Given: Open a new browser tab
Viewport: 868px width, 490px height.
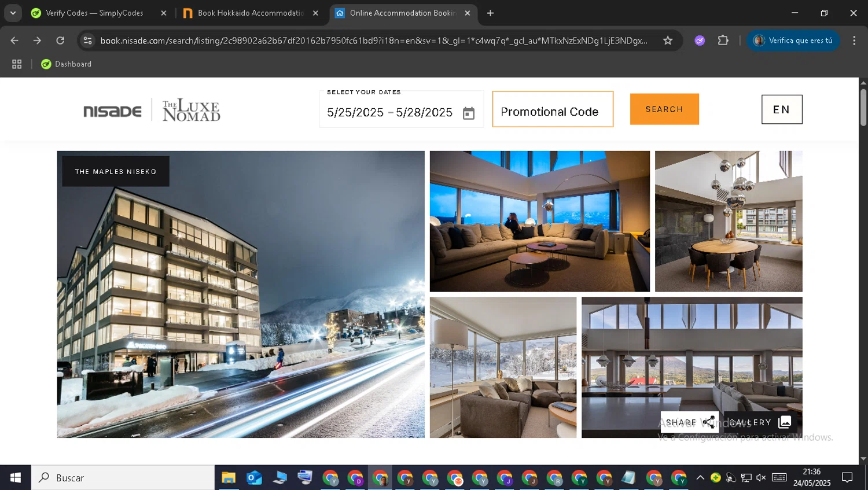Looking at the screenshot, I should pyautogui.click(x=490, y=13).
